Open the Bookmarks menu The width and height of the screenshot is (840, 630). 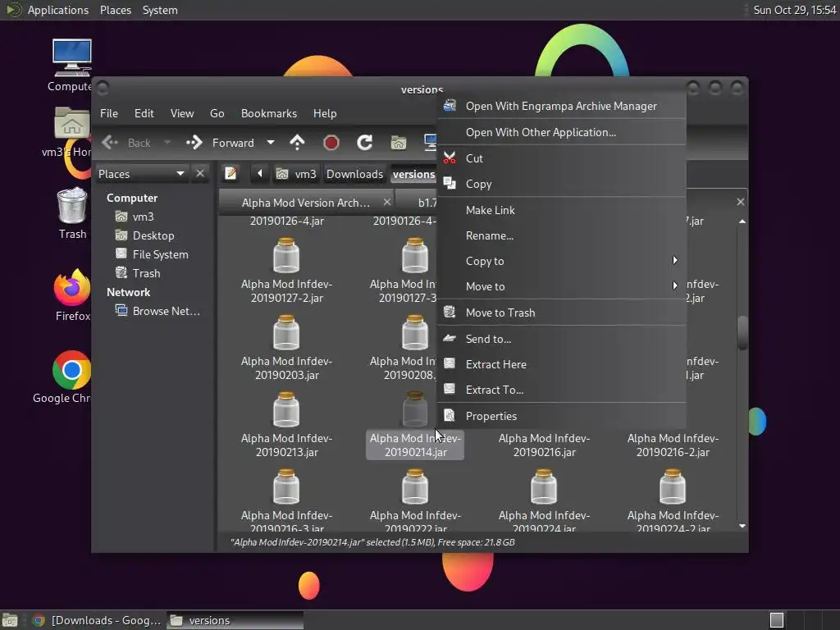click(269, 113)
